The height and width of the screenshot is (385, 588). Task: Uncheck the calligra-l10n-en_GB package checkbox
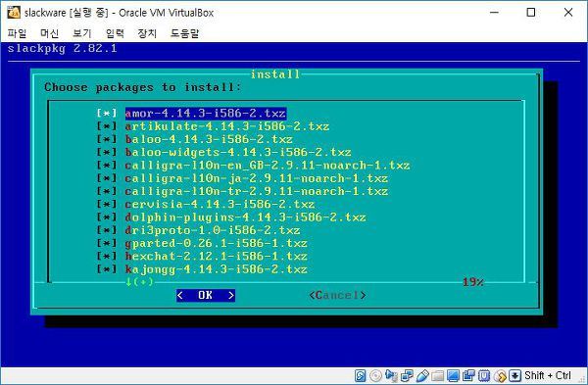click(107, 166)
